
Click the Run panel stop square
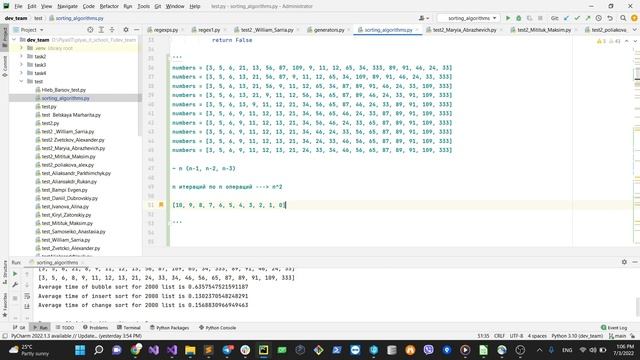tap(15, 298)
